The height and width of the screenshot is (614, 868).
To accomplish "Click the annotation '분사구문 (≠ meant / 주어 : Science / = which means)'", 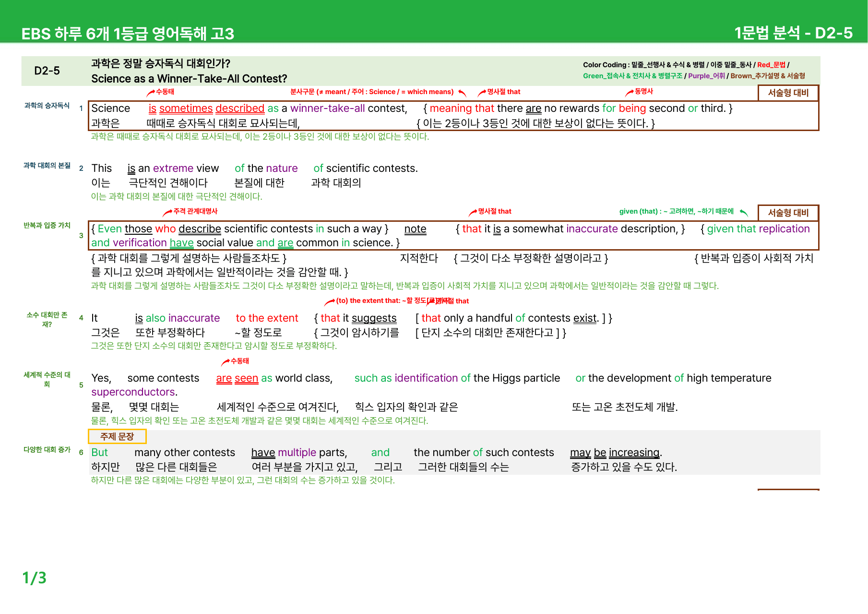I will click(x=372, y=92).
